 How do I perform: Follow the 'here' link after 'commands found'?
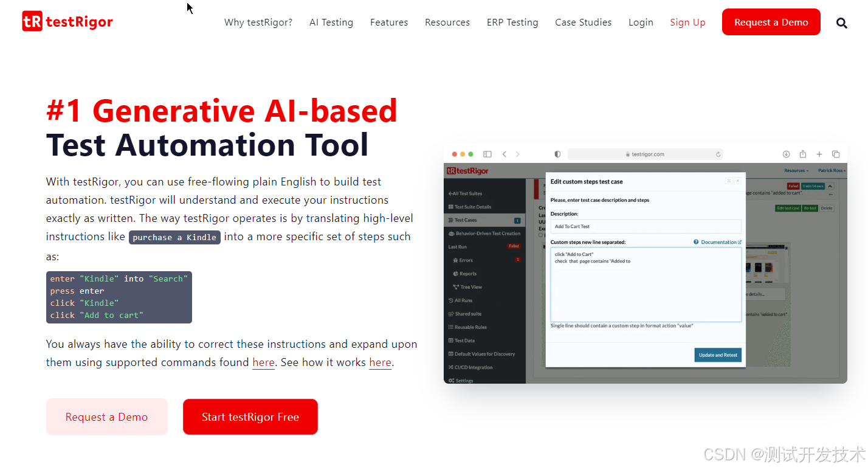pyautogui.click(x=263, y=362)
